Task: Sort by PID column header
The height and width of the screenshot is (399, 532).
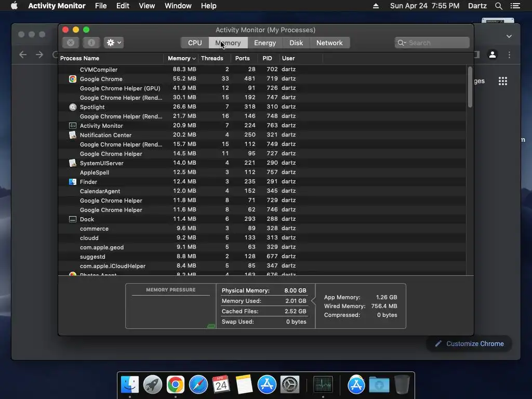Action: (268, 58)
